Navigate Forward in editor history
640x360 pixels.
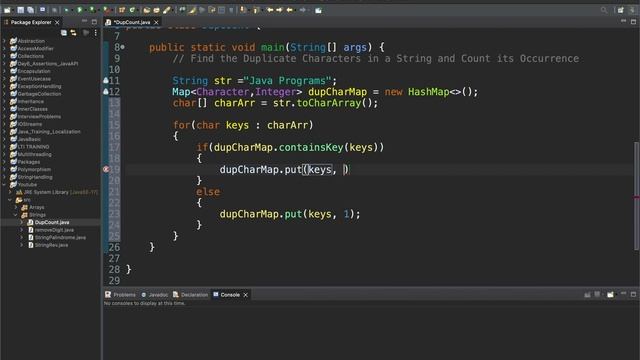303,10
